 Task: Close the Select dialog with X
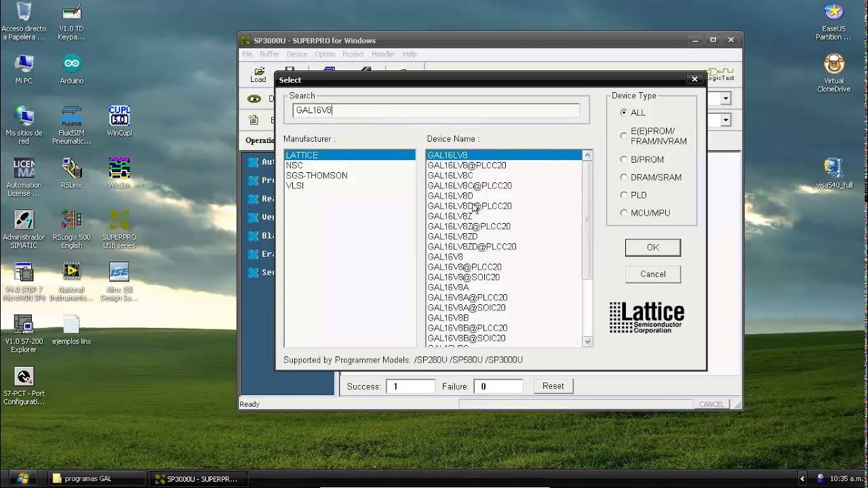click(694, 79)
